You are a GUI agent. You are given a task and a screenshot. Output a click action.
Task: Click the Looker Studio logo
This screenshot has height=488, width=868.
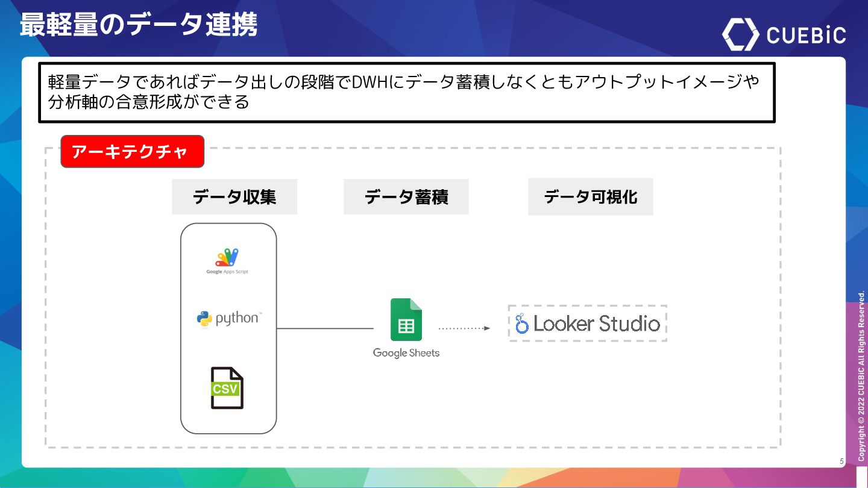point(588,324)
